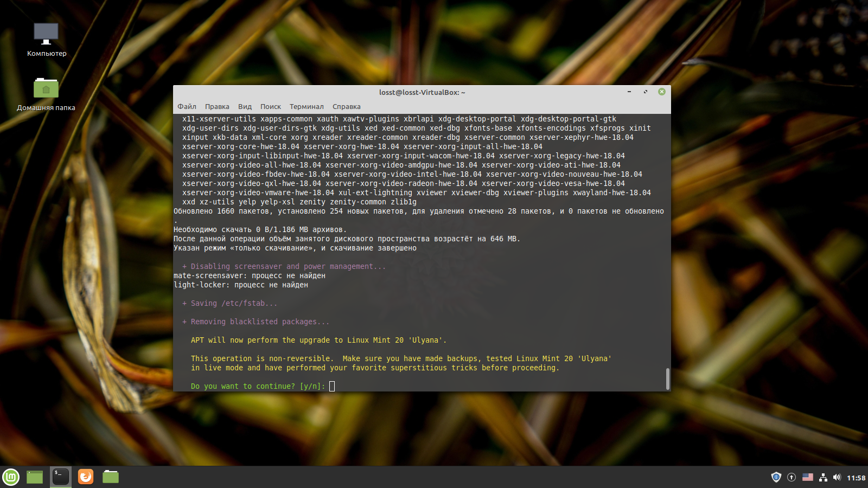868x488 pixels.
Task: Open the Компьютер desktop icon
Action: tap(46, 40)
